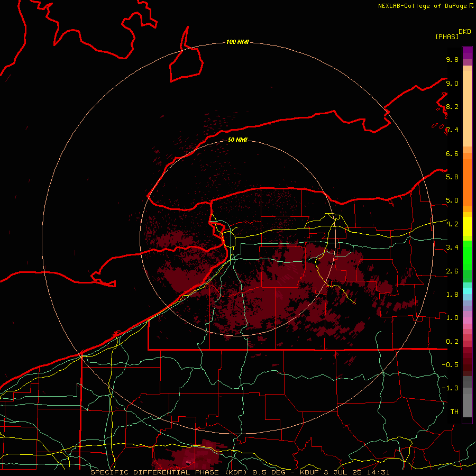The height and width of the screenshot is (476, 476).
Task: Click the -1.3 value on the color scale
Action: point(450,388)
